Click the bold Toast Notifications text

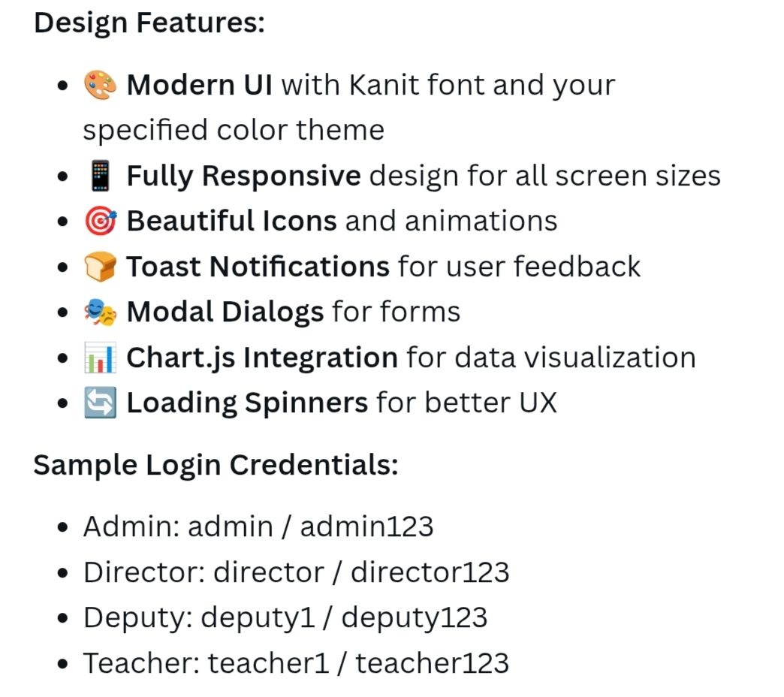(258, 267)
